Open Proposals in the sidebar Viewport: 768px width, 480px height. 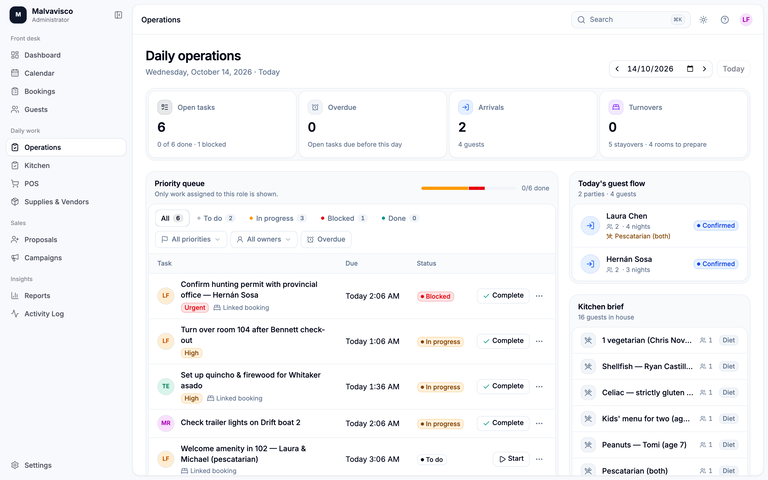(66, 240)
